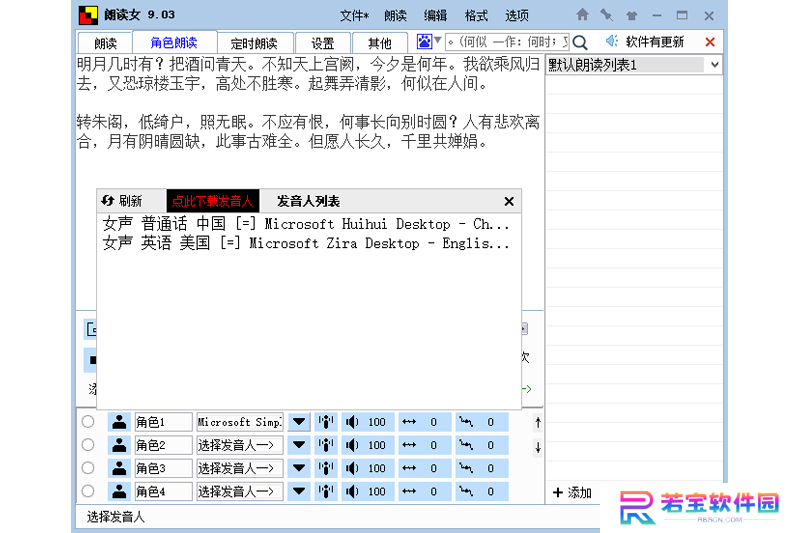The height and width of the screenshot is (533, 800).
Task: Click the speaker icon beside 软件有更新
Action: (612, 41)
